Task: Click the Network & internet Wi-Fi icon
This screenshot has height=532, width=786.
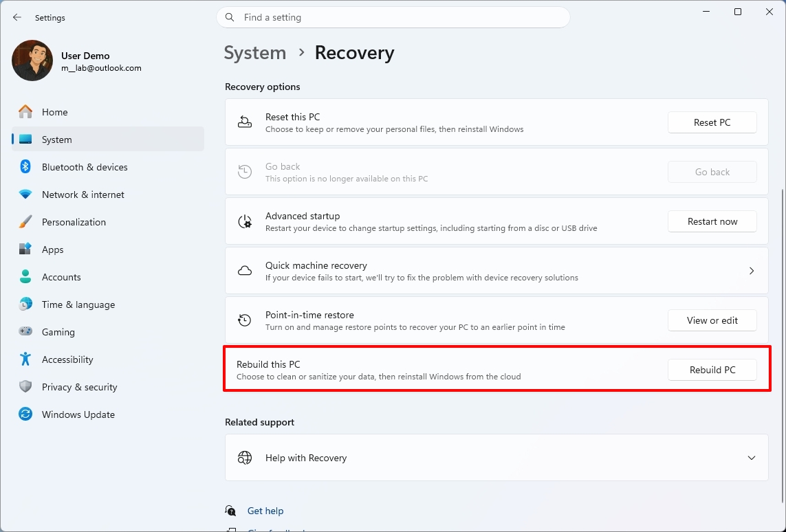Action: tap(25, 195)
